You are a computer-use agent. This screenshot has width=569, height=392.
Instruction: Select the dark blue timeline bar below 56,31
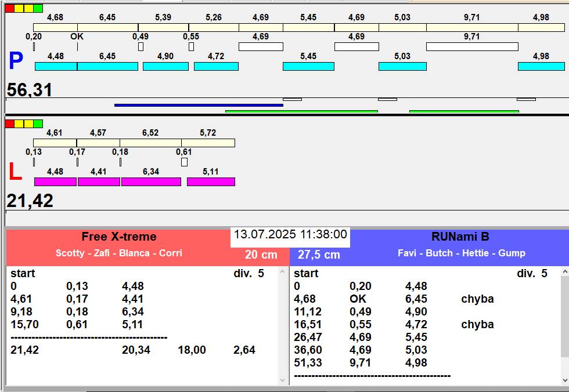(x=199, y=105)
